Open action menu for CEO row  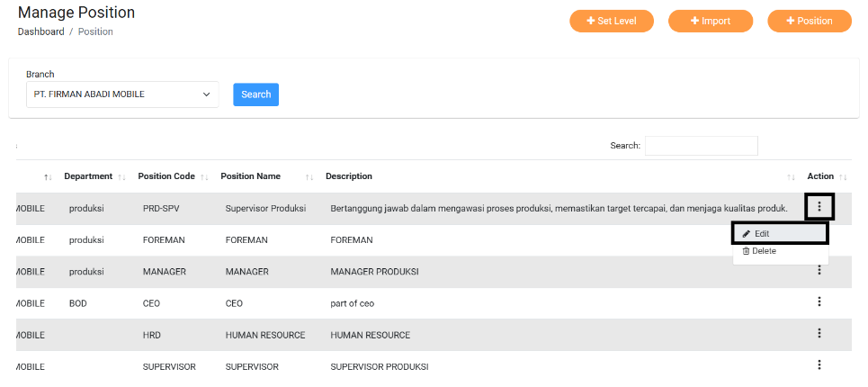tap(819, 301)
